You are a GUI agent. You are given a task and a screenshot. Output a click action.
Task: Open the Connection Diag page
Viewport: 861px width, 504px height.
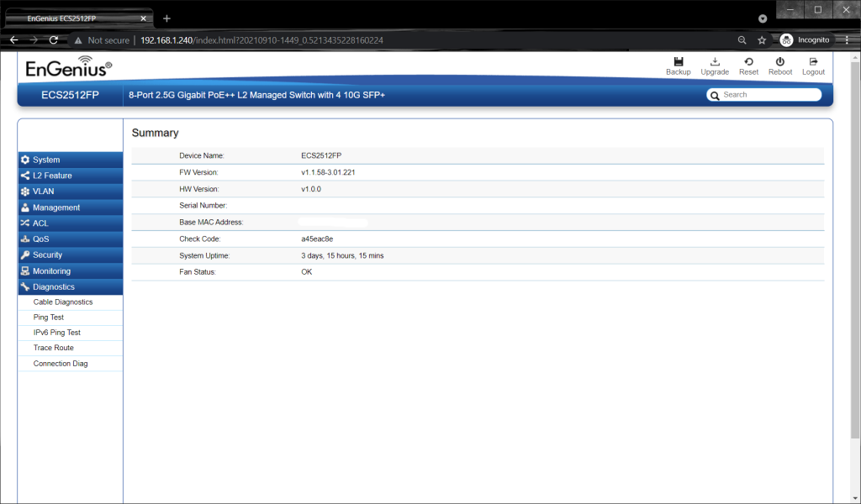click(x=61, y=364)
